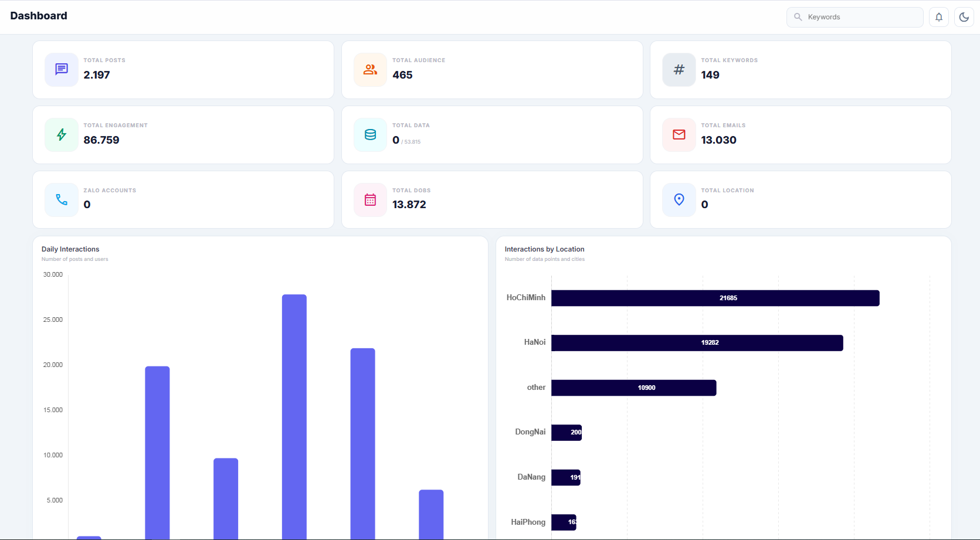Click the Total Posts message icon
980x540 pixels.
coord(61,69)
